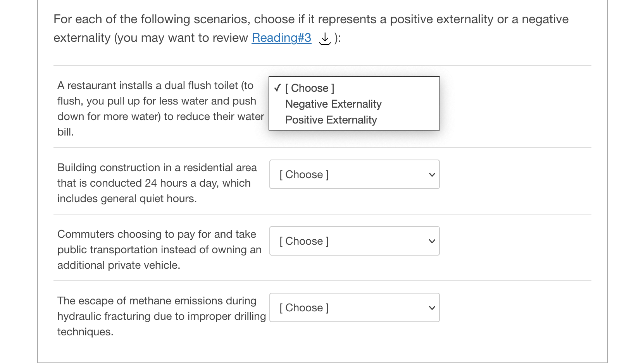Click the word 'bill.' in the first scenario

click(x=65, y=132)
